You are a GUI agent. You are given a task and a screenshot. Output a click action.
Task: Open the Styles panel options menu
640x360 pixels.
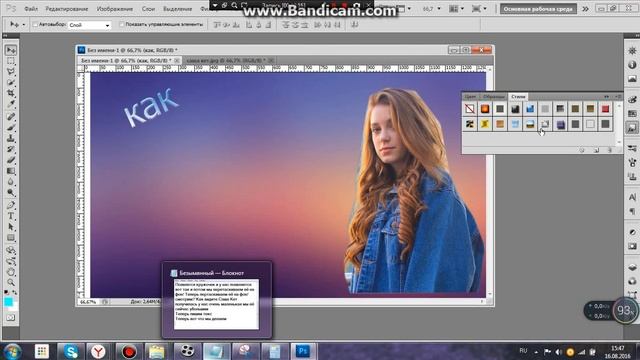(619, 96)
